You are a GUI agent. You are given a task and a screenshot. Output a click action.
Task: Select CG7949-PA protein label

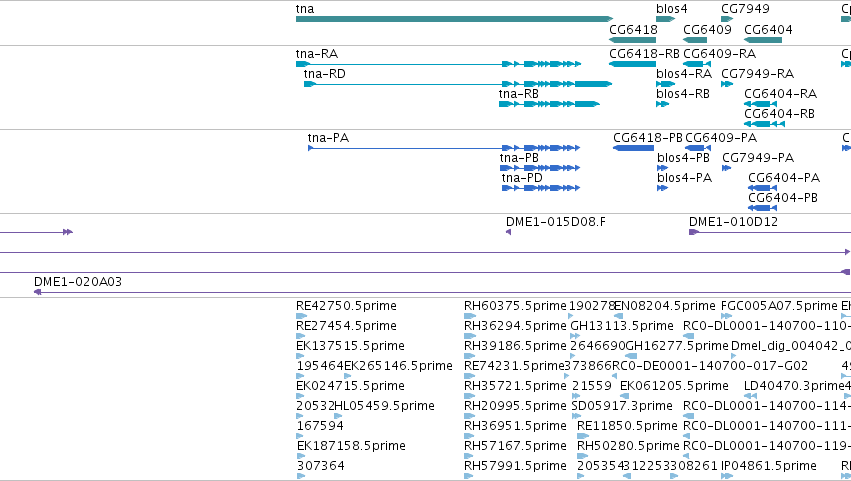click(x=758, y=158)
